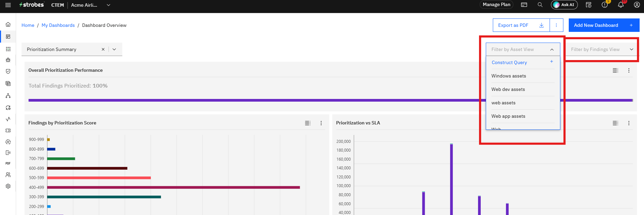Open the apps grid icon in sidebar
This screenshot has width=644, height=215.
(x=8, y=49)
